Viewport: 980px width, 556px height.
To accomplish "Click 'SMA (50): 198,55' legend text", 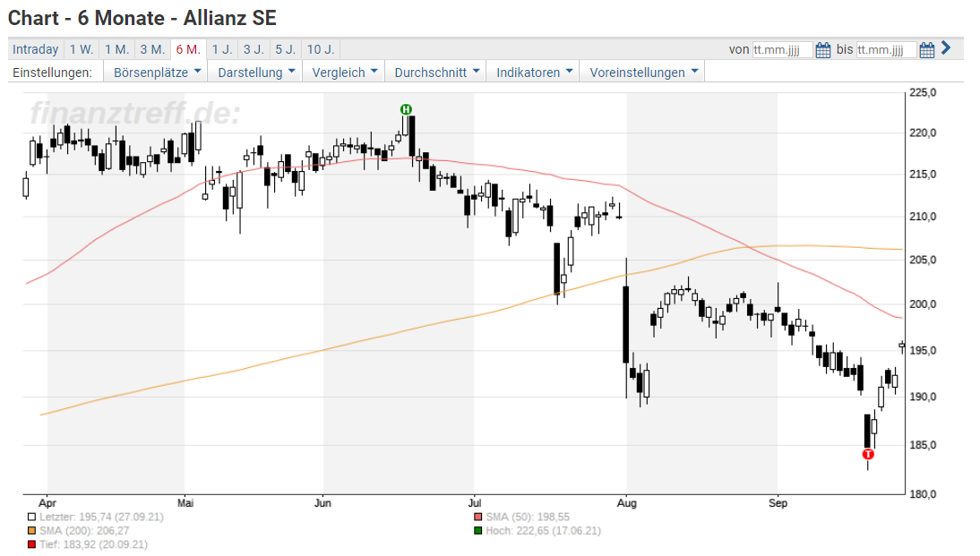I will (529, 518).
